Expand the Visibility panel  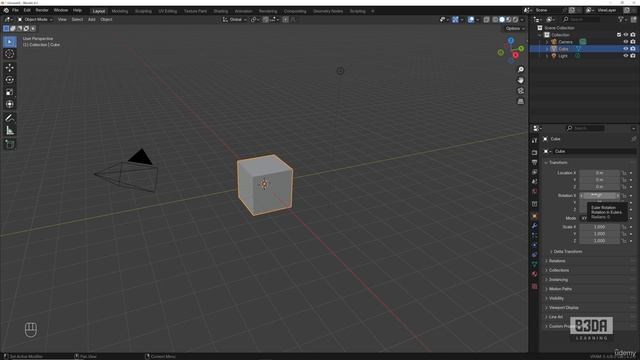click(556, 298)
